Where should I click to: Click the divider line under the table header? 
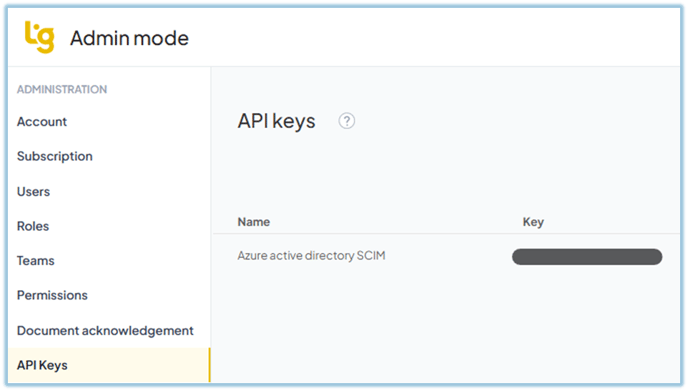point(446,233)
